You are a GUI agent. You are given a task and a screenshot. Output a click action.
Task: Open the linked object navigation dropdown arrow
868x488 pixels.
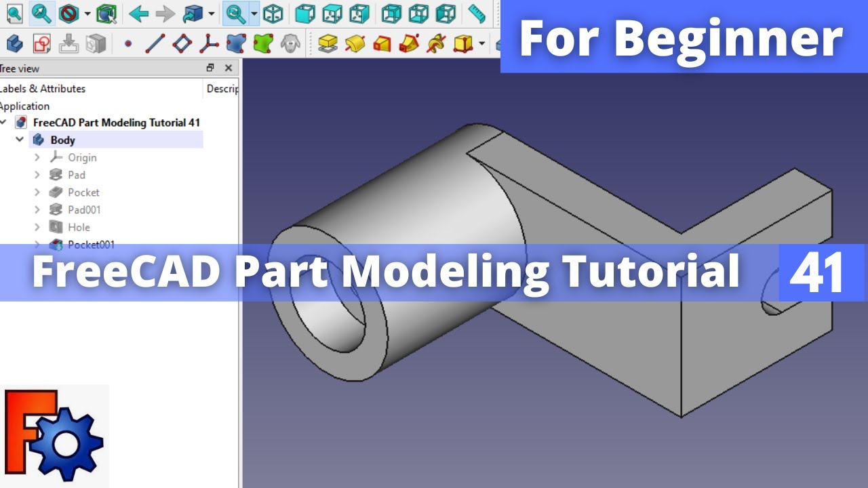(x=212, y=14)
